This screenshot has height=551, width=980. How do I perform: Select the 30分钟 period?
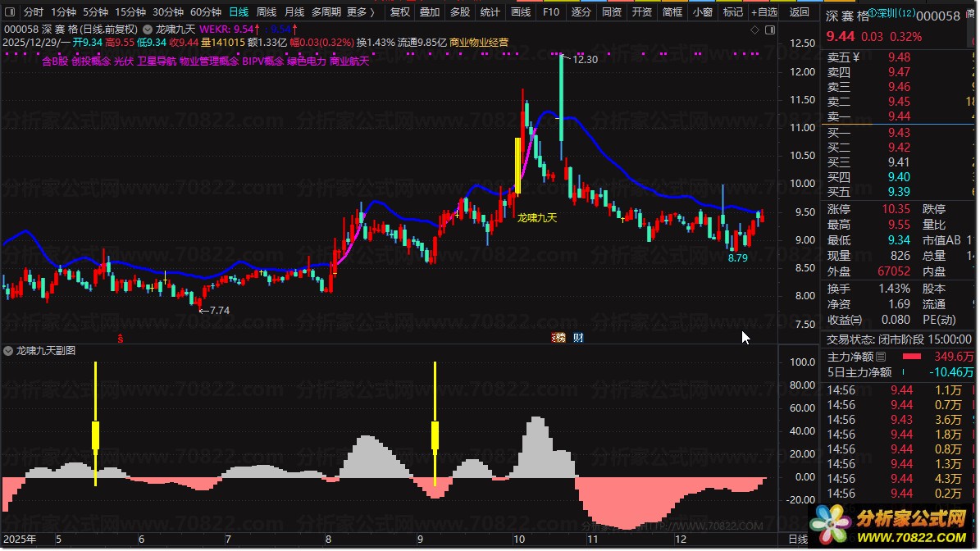pyautogui.click(x=168, y=11)
